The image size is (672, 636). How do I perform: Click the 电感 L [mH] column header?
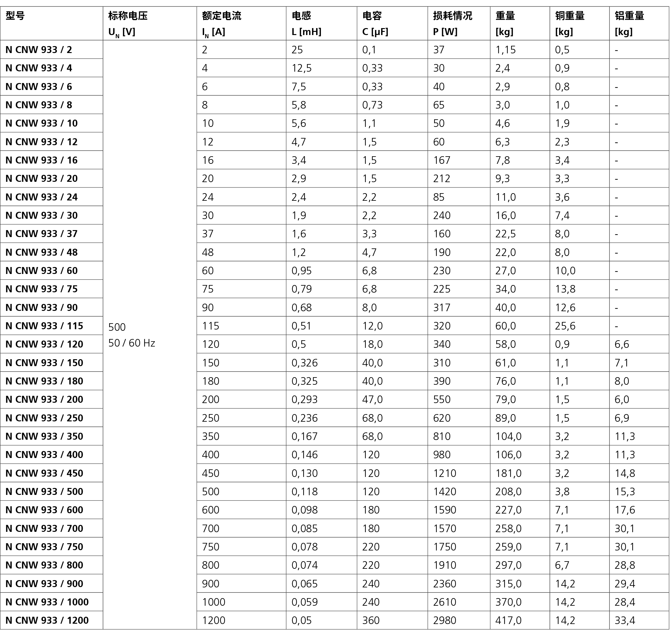(321, 23)
